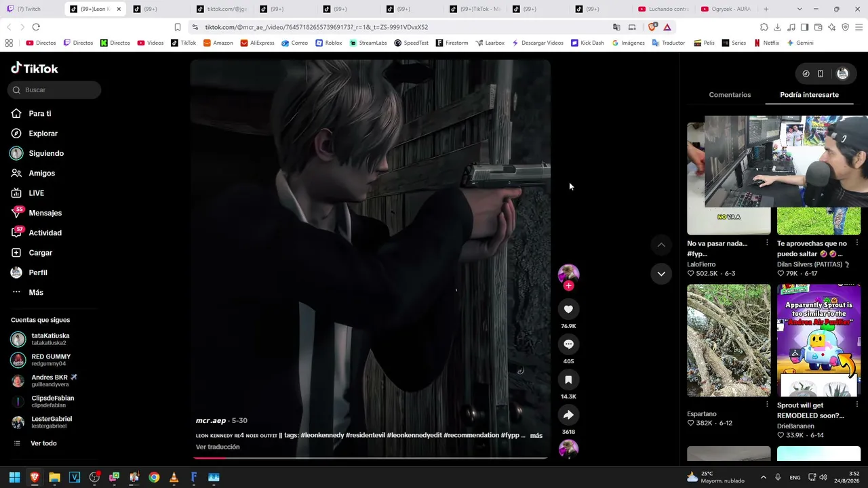
Task: Open Explorar in the sidebar
Action: click(x=43, y=134)
